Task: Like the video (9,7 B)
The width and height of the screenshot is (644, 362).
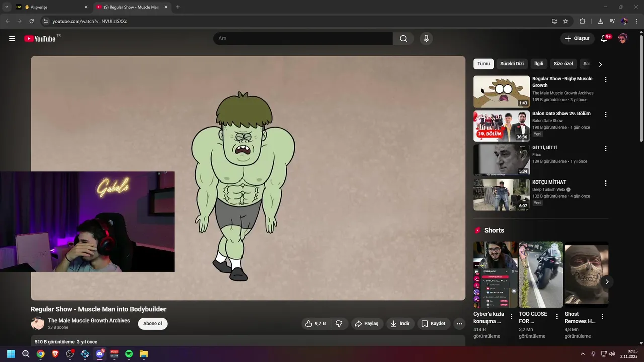Action: click(x=315, y=324)
